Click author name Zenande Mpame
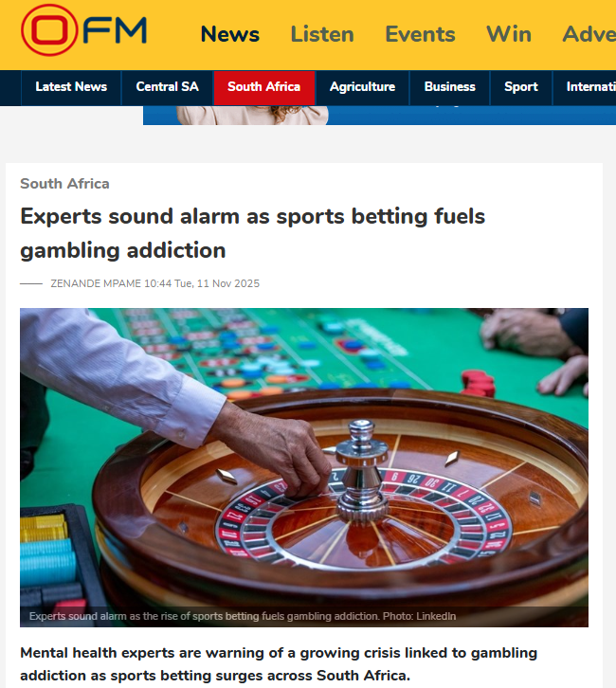The image size is (616, 688). (x=96, y=284)
